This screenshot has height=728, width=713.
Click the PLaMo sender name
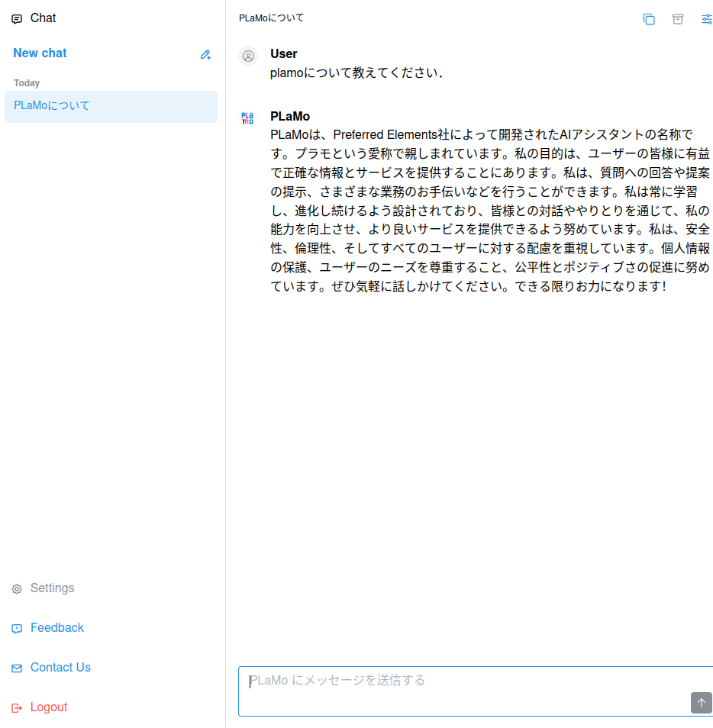[290, 116]
